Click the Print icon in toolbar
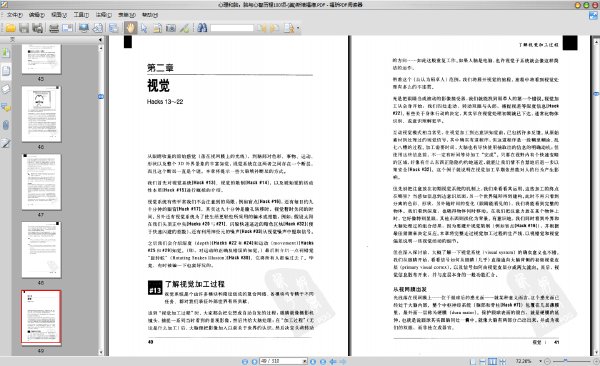Image resolution: width=600 pixels, height=366 pixels. click(x=54, y=28)
